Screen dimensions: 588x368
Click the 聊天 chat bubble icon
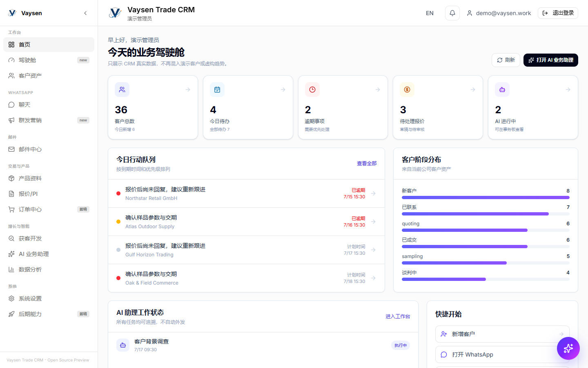[11, 105]
